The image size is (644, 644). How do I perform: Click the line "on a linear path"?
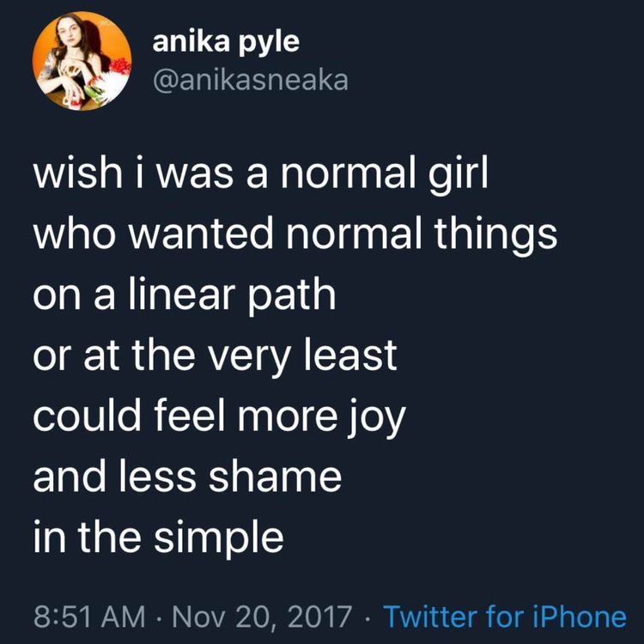coord(185,295)
